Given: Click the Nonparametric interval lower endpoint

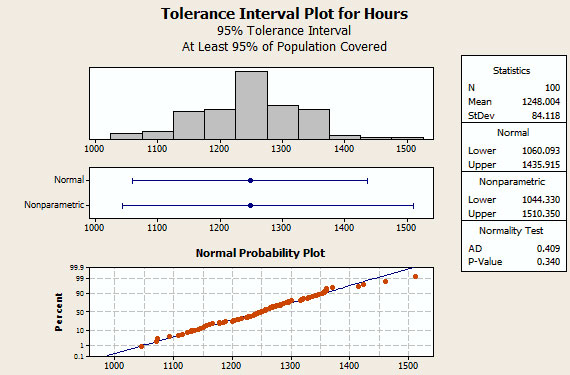Looking at the screenshot, I should tap(123, 206).
